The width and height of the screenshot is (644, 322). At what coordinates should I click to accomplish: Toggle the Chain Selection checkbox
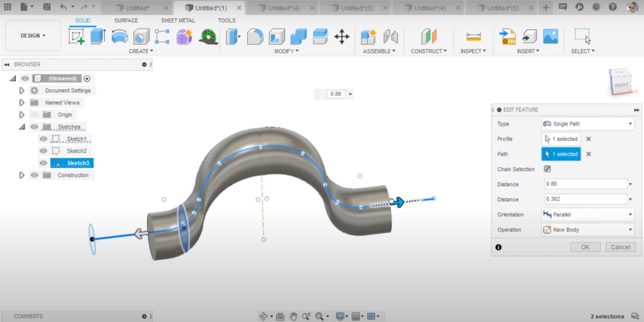tap(547, 169)
